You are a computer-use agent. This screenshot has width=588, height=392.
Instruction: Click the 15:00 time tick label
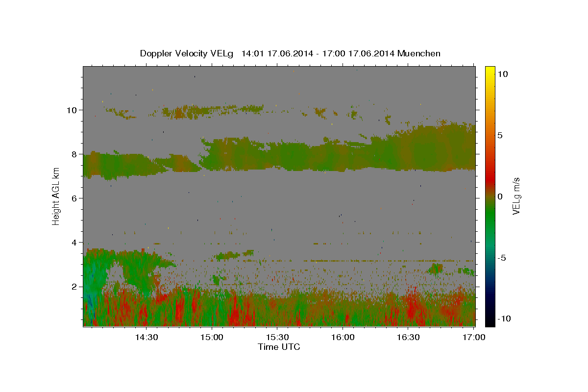[212, 338]
